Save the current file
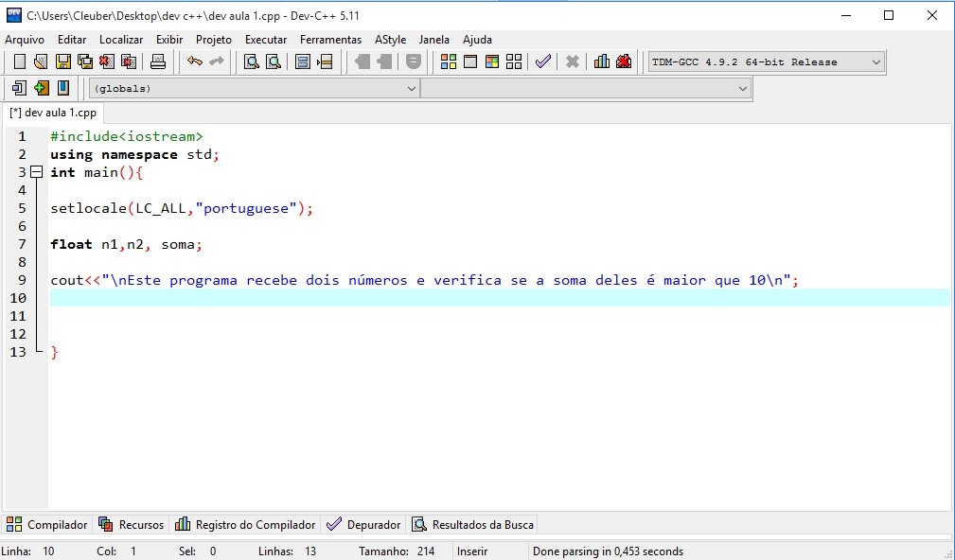Screen dimensions: 955x560 pos(62,61)
